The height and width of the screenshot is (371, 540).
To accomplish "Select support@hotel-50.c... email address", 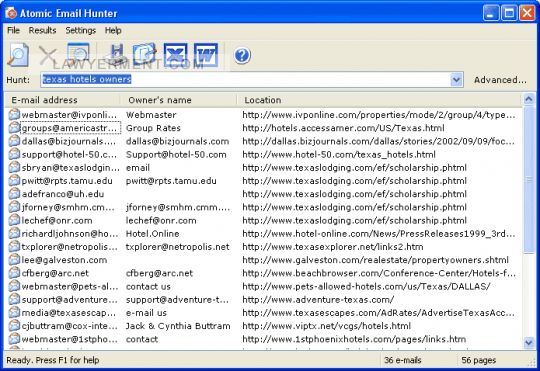I will 69,155.
